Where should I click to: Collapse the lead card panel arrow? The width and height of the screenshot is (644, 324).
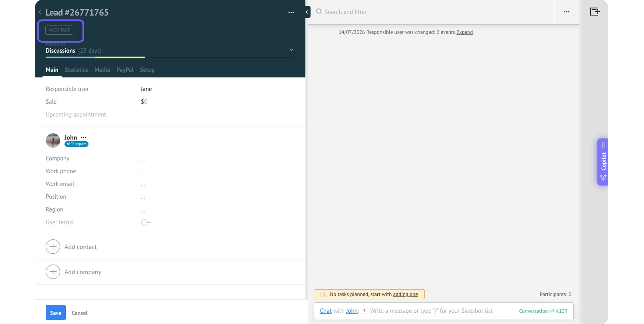pyautogui.click(x=307, y=12)
